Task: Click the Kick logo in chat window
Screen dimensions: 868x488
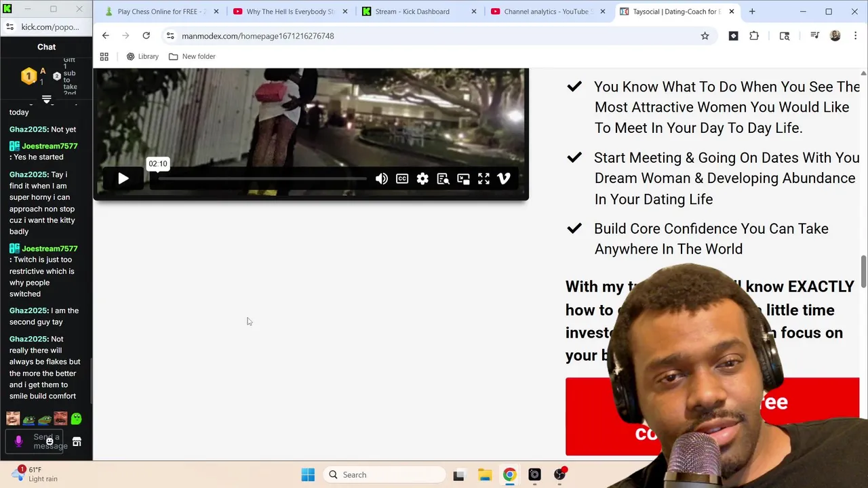Action: coord(7,9)
